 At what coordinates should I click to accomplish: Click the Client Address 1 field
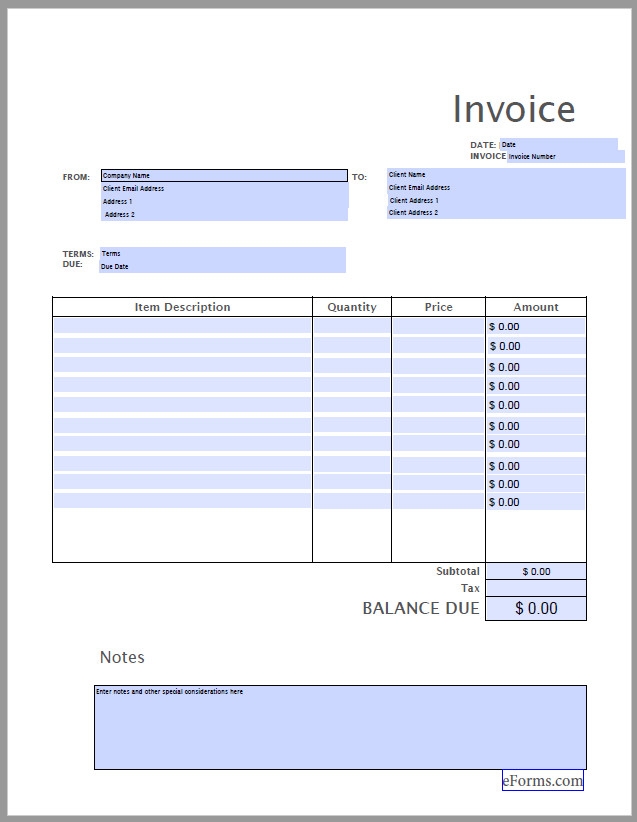505,201
